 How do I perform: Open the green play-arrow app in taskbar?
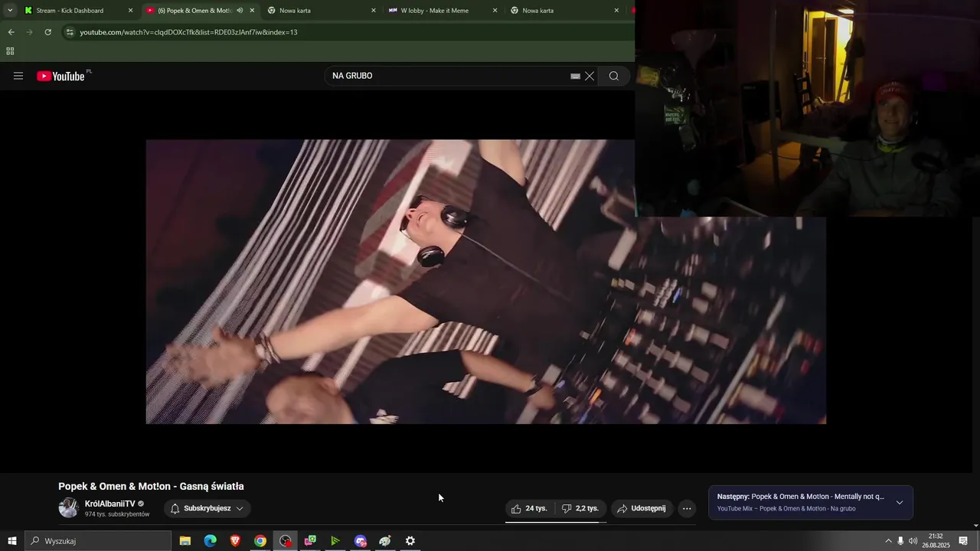click(335, 541)
